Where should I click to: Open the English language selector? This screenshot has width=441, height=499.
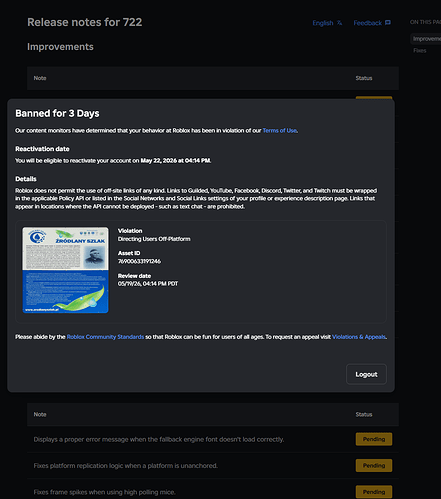click(327, 23)
